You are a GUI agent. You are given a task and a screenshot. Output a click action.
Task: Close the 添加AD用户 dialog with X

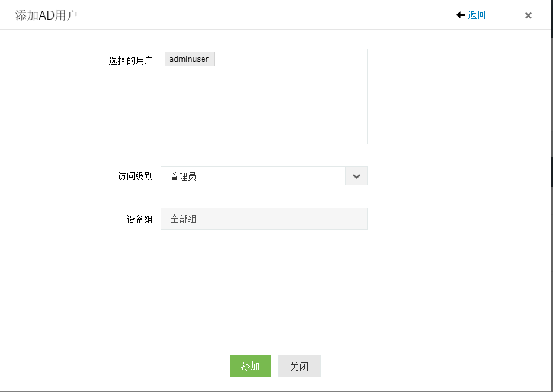[528, 15]
